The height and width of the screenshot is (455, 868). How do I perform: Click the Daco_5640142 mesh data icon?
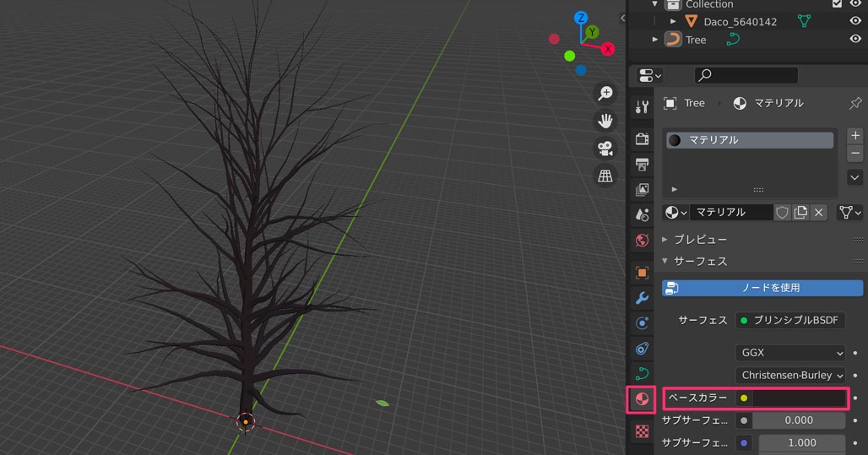coord(804,22)
